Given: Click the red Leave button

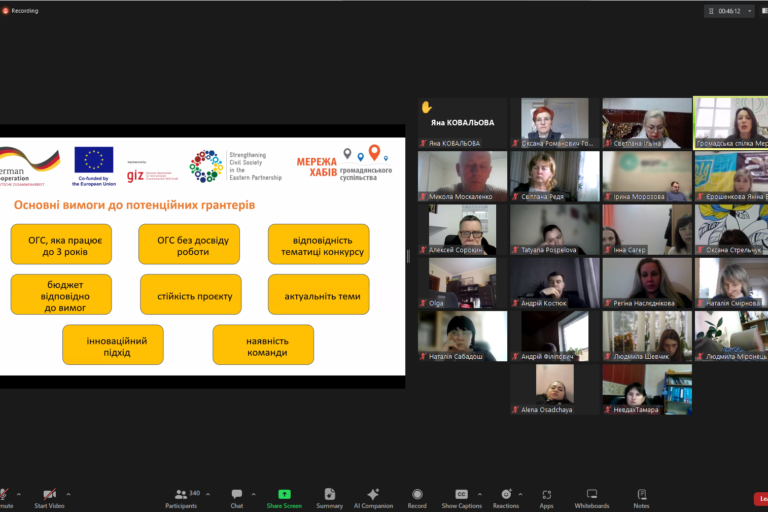Looking at the screenshot, I should 761,499.
